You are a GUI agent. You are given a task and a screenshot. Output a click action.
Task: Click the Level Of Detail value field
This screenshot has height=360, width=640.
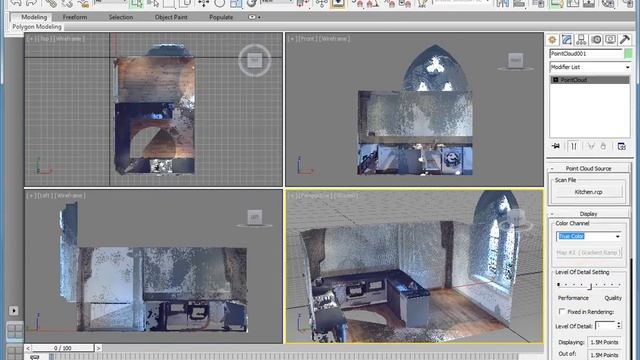(605, 325)
